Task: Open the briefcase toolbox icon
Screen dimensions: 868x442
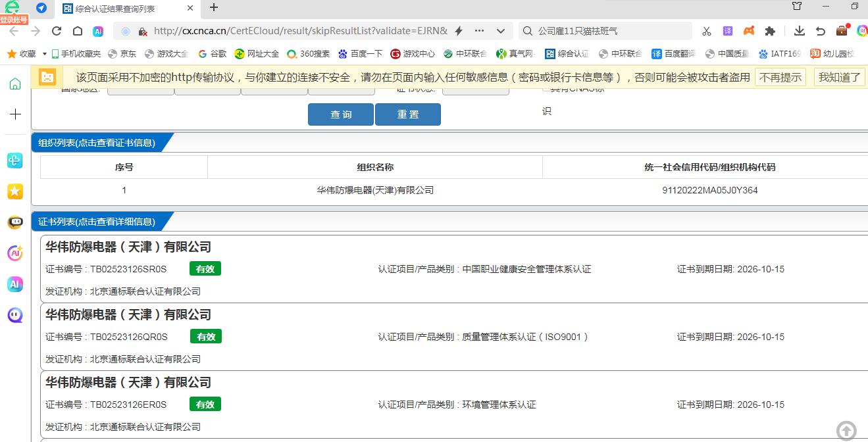Action: (842, 30)
